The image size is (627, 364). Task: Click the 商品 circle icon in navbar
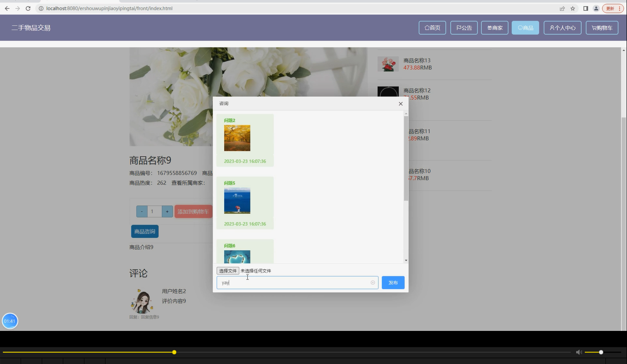click(x=520, y=28)
